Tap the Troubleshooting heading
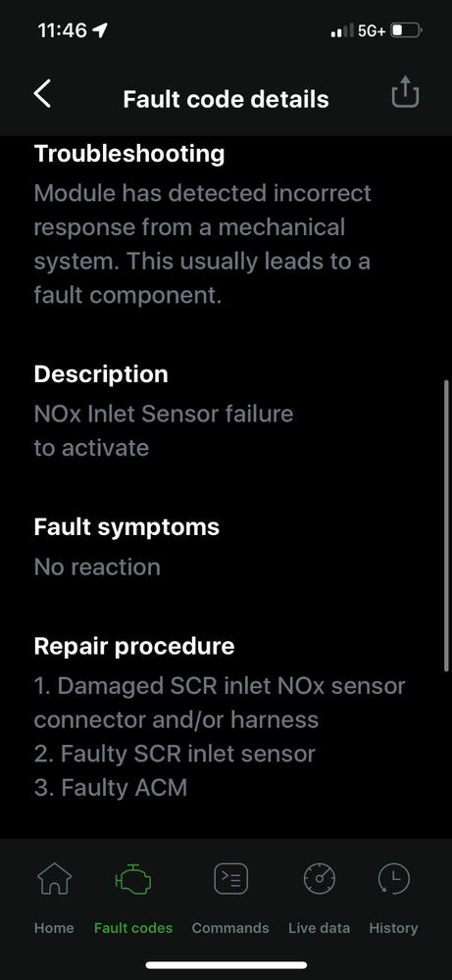This screenshot has width=452, height=980. [129, 153]
